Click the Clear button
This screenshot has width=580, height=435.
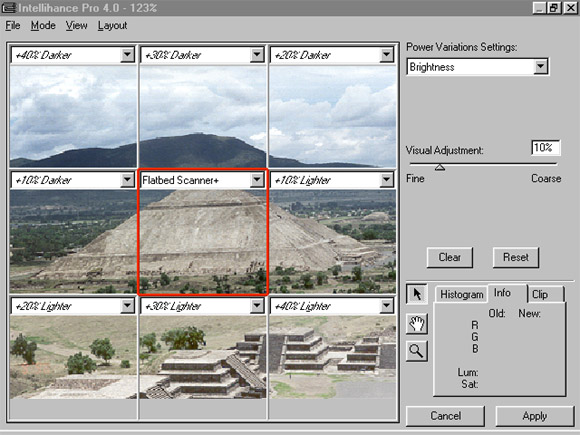pyautogui.click(x=449, y=257)
